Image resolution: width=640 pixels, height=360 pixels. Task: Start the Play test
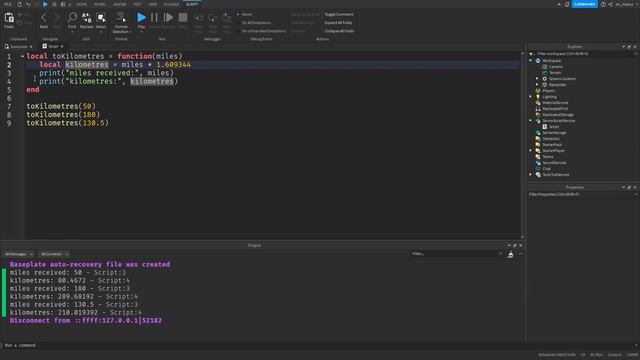coord(141,17)
